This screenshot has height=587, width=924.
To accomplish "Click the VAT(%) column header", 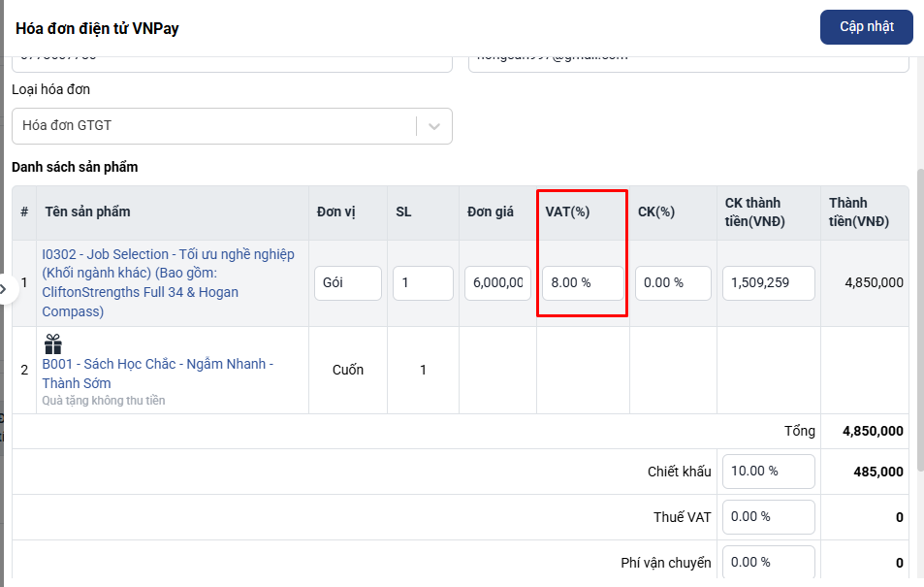I will [x=568, y=212].
